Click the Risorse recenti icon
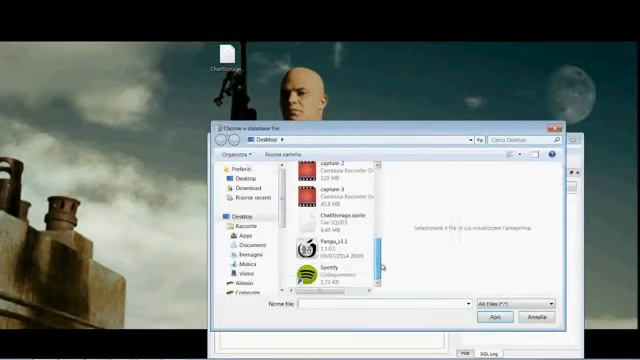Viewport: 640px width, 360px height. click(x=230, y=198)
